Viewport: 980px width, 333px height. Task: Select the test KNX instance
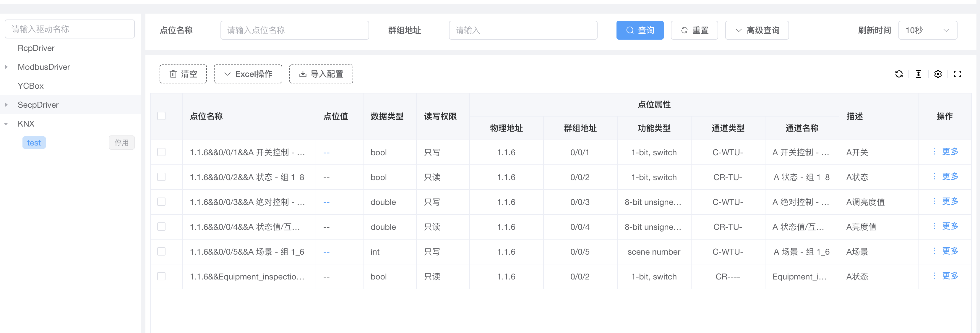[x=34, y=143]
